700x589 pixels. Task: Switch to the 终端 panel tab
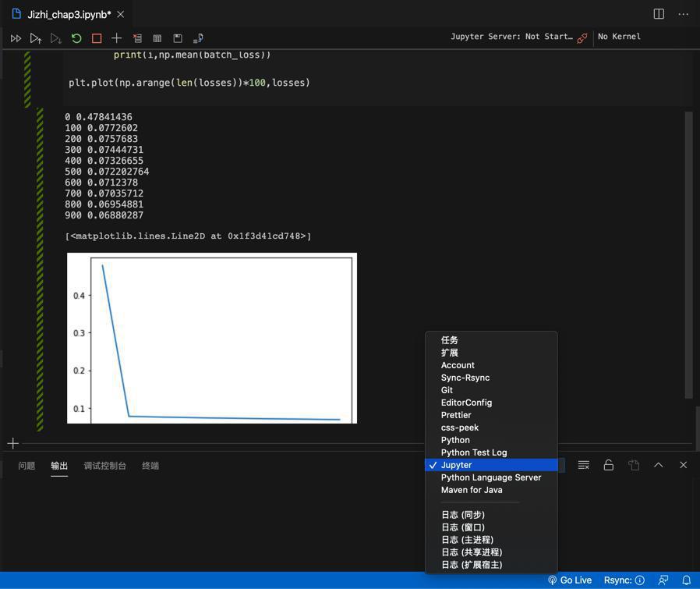coord(150,466)
